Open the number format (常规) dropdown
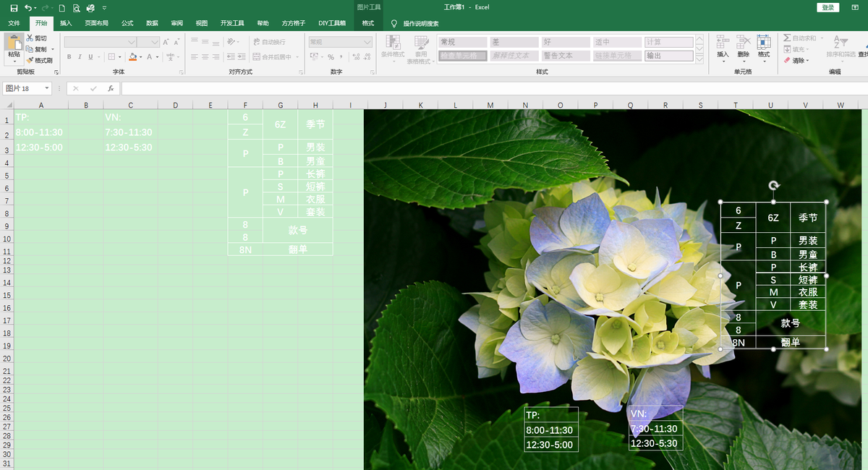The width and height of the screenshot is (868, 470). tap(367, 42)
